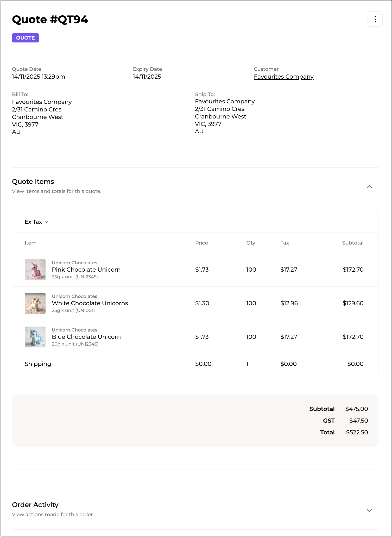Click the Shipping row label
This screenshot has height=537, width=392.
click(38, 364)
